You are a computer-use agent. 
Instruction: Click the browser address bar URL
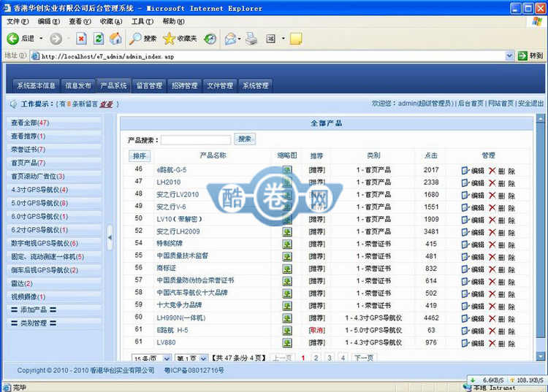point(107,56)
